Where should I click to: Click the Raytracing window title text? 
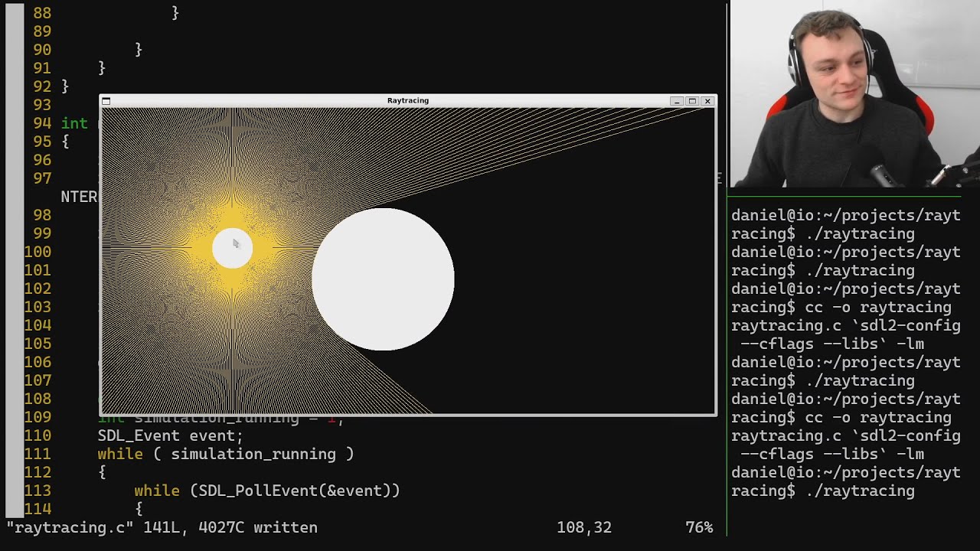pyautogui.click(x=408, y=101)
